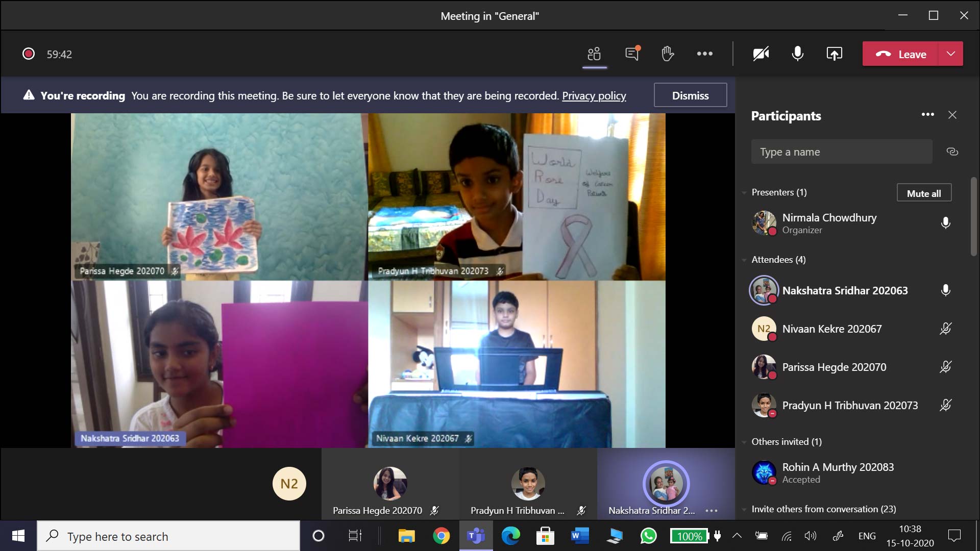Copy join info link icon
The height and width of the screenshot is (551, 980).
952,152
